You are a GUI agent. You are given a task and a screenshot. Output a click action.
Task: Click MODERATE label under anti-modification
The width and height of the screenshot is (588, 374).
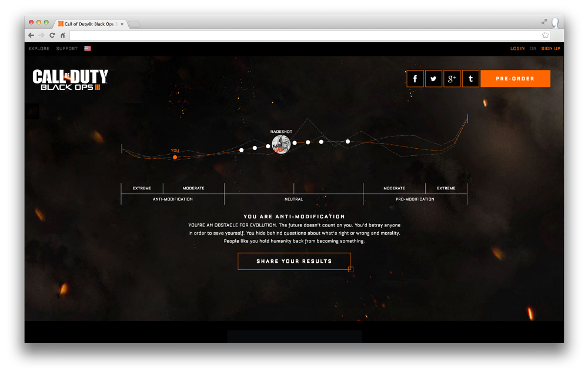tap(193, 188)
